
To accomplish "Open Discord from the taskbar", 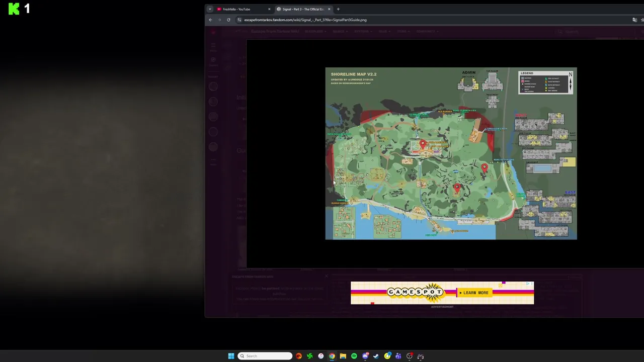I will click(365, 356).
